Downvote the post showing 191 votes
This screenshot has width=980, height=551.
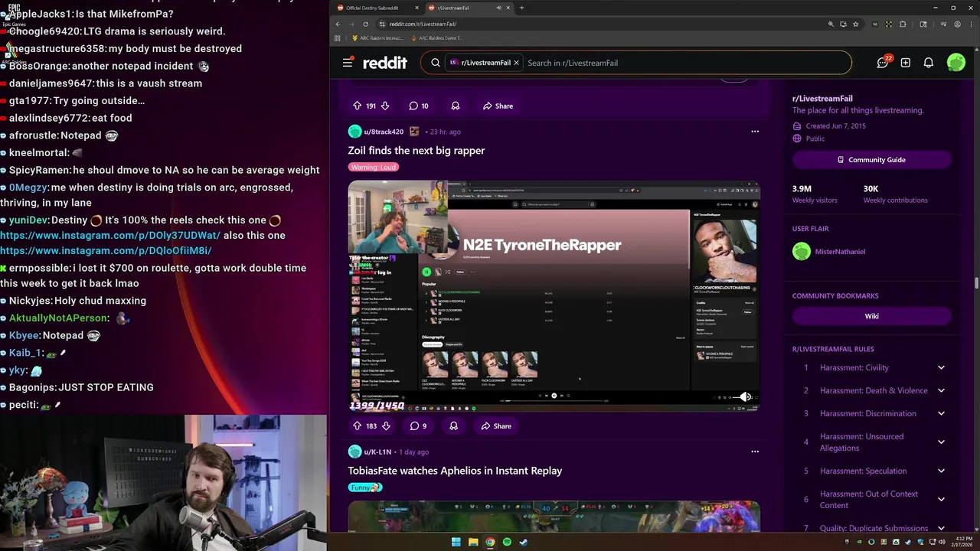pos(385,106)
